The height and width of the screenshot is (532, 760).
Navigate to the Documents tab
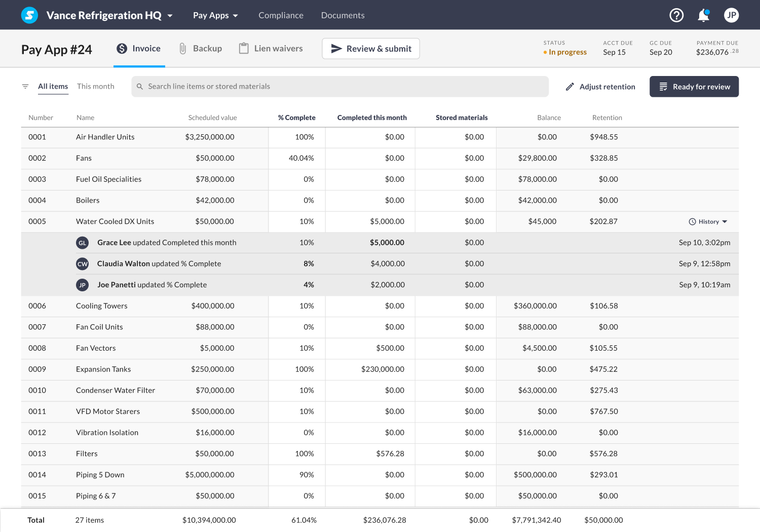point(343,15)
